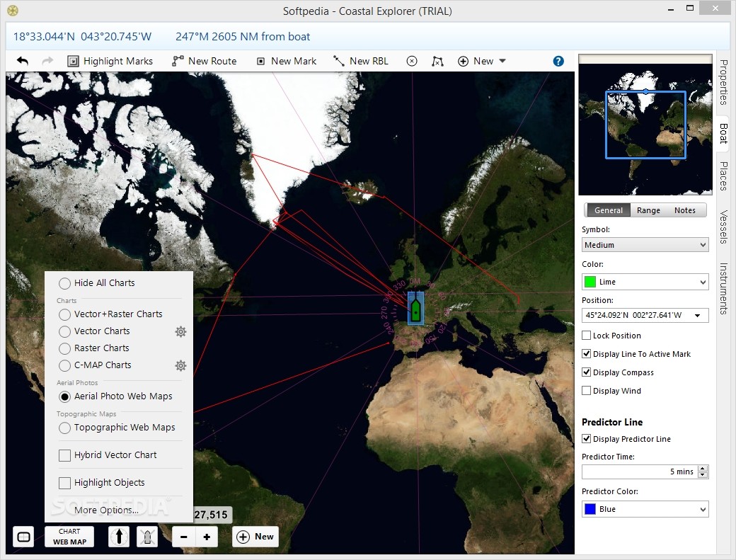Click the Predictor Time field
Screen dimensions: 736x560
tap(639, 472)
